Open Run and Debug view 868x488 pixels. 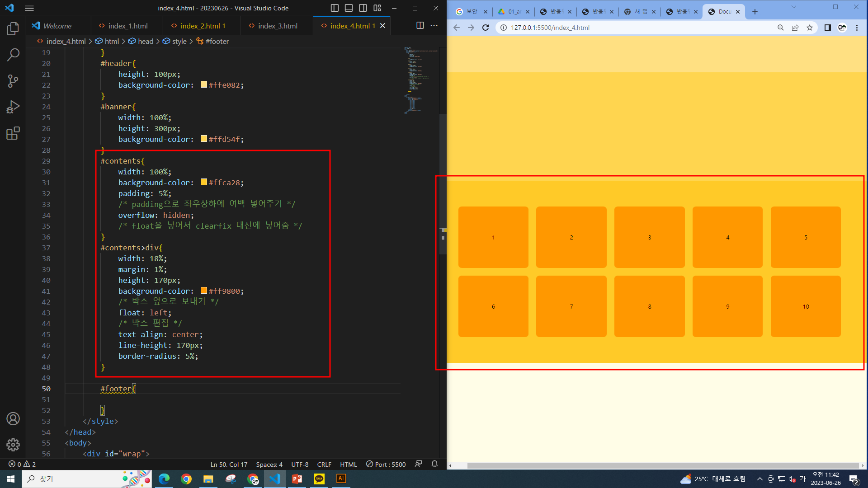(x=13, y=107)
